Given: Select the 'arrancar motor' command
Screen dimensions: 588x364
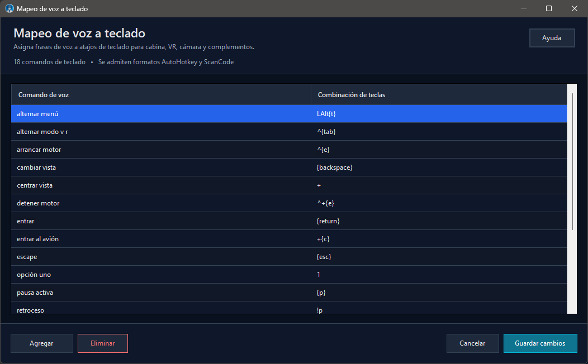Looking at the screenshot, I should tap(289, 150).
